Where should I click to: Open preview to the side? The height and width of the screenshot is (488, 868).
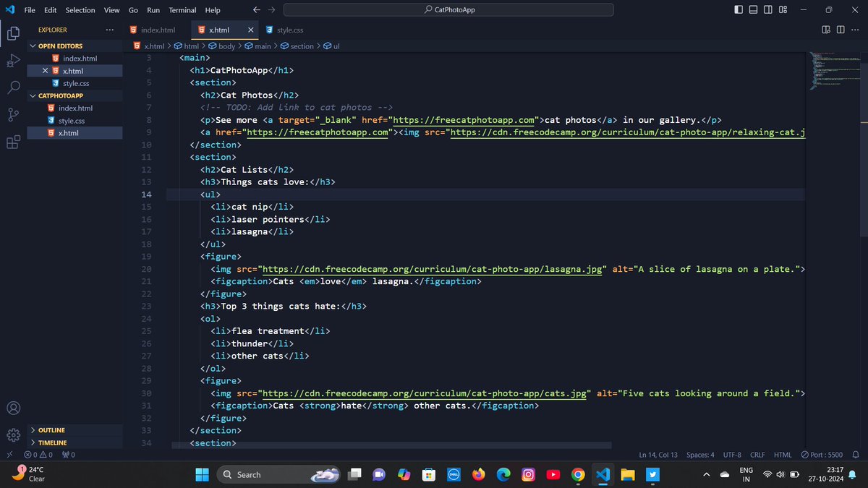click(826, 30)
